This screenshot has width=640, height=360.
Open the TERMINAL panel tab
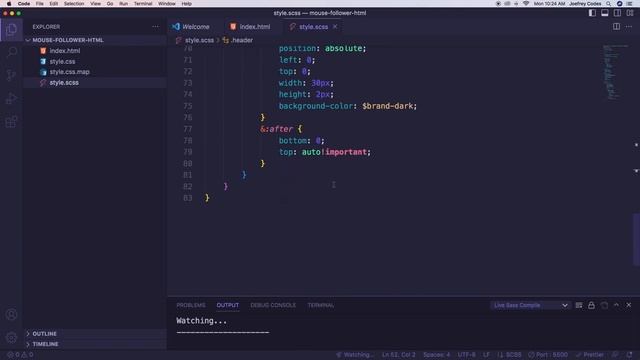click(321, 305)
